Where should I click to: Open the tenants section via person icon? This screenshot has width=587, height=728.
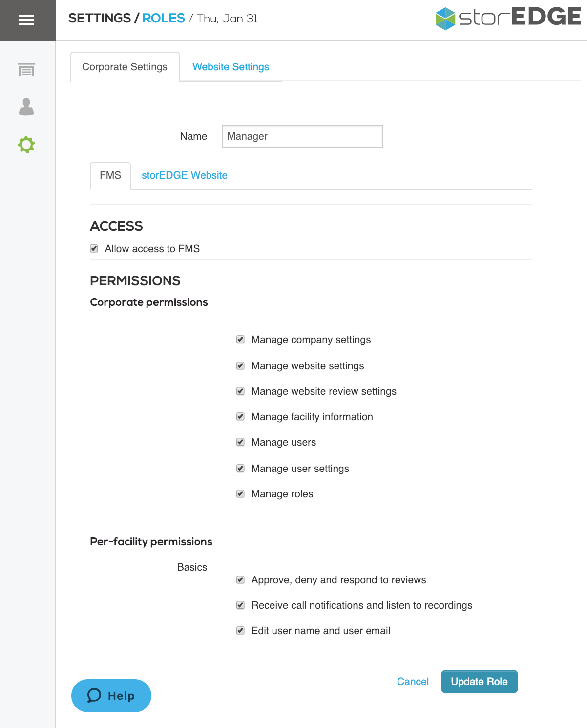[x=27, y=107]
